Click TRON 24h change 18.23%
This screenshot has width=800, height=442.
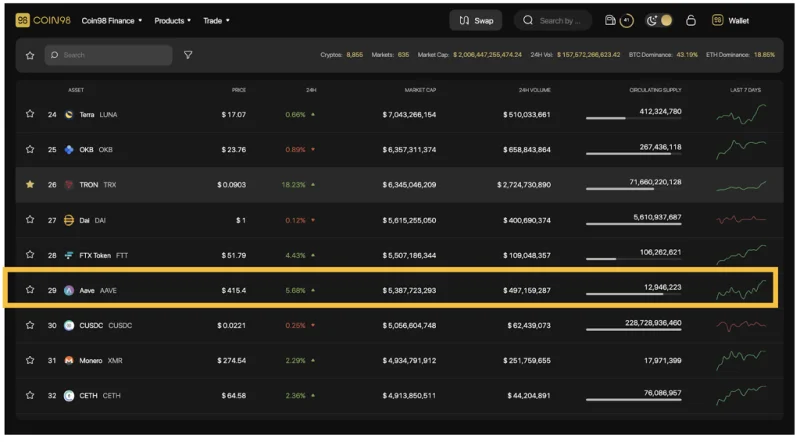coord(293,185)
